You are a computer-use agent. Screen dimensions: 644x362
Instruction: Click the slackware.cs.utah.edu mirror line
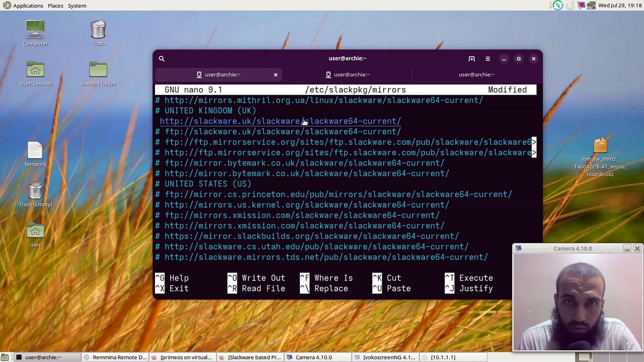point(312,247)
